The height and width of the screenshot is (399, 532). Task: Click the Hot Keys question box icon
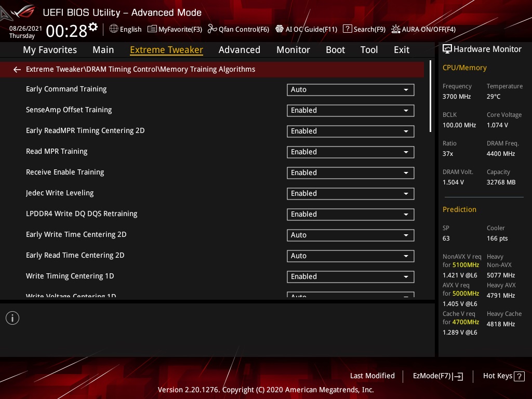click(x=519, y=376)
